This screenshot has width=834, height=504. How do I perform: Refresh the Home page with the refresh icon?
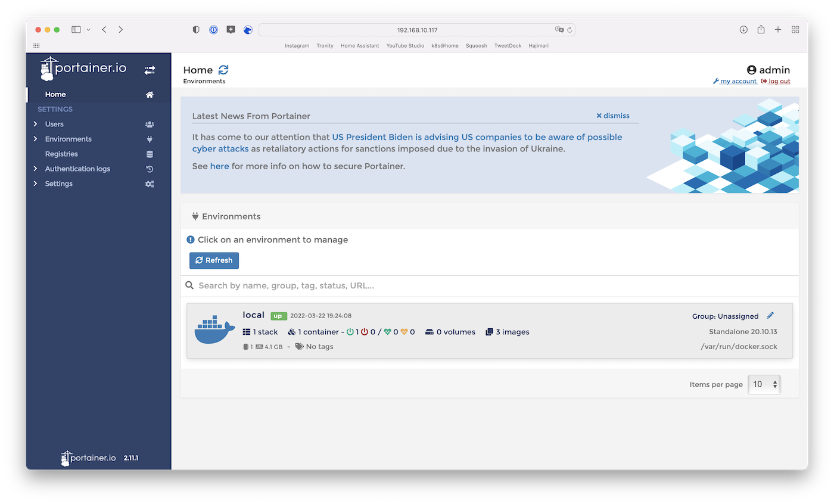(x=223, y=70)
